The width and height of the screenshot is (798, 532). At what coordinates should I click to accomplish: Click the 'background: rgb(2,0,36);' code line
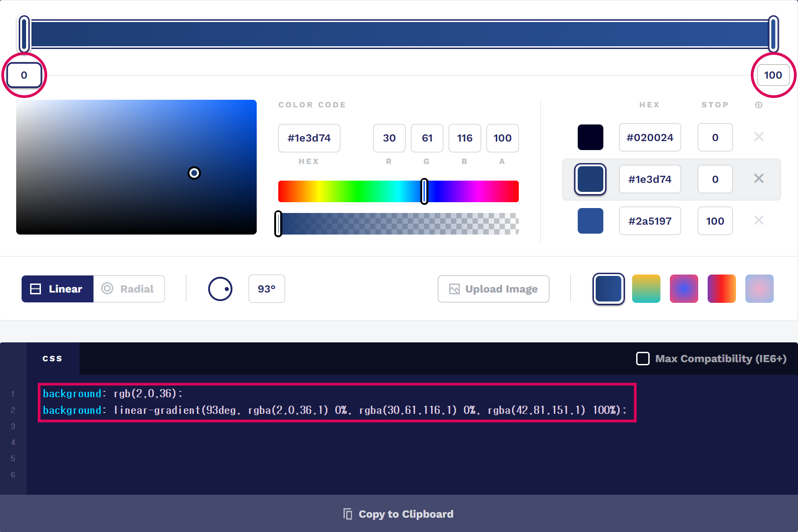click(113, 394)
